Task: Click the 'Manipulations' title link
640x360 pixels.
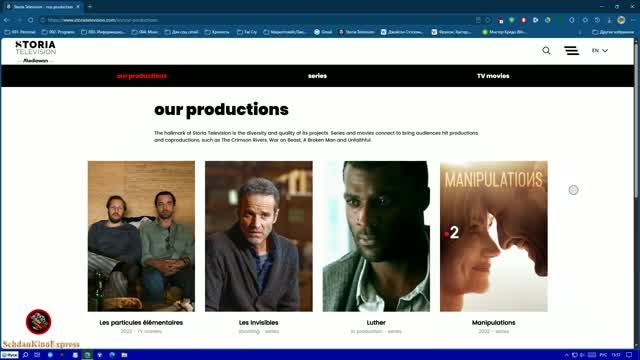Action: [x=493, y=322]
